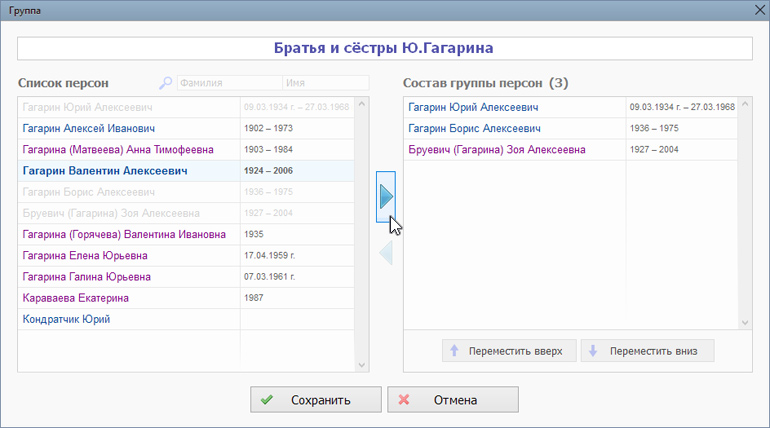Select Гагарина Елена Юрьевна row
Viewport: 770px width, 428px height.
pyautogui.click(x=186, y=256)
